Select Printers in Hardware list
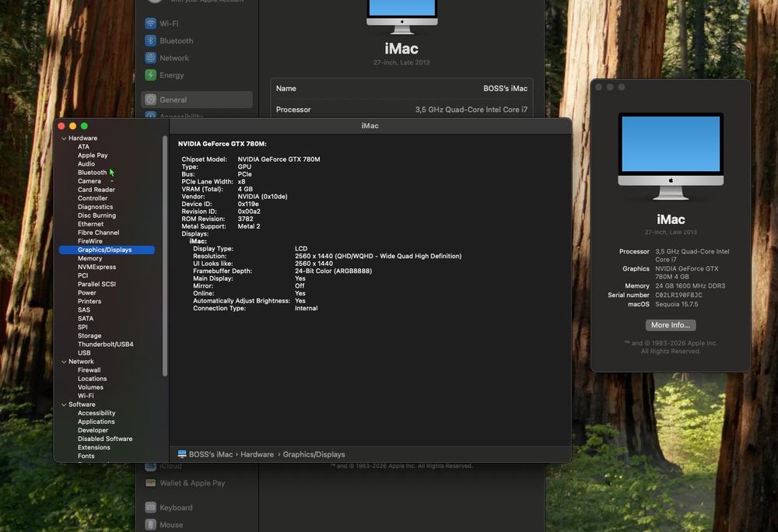778x532 pixels. click(x=89, y=302)
